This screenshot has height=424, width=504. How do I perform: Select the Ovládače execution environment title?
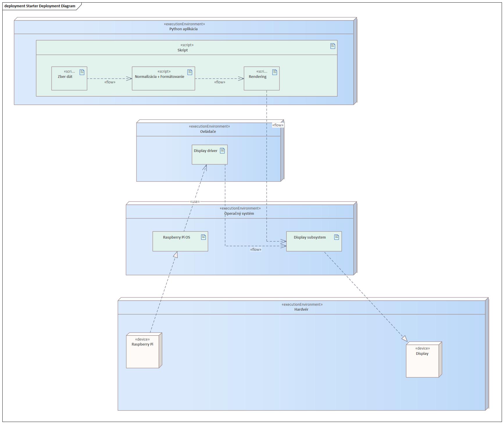click(208, 132)
